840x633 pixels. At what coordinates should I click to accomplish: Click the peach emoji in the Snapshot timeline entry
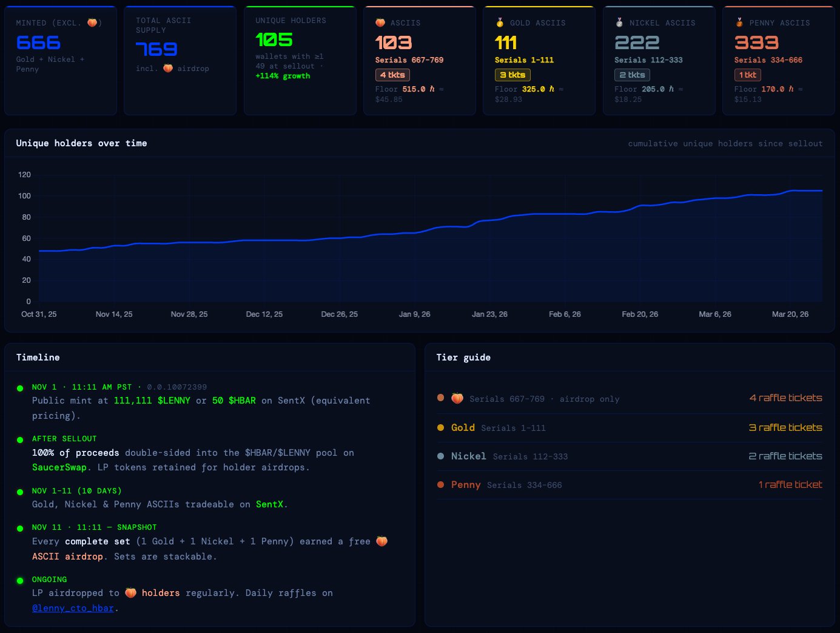[x=381, y=541]
